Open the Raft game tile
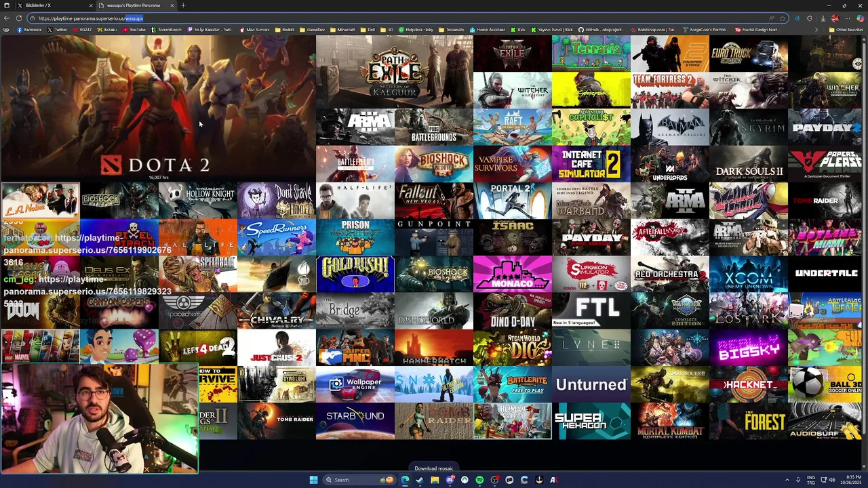 click(513, 127)
